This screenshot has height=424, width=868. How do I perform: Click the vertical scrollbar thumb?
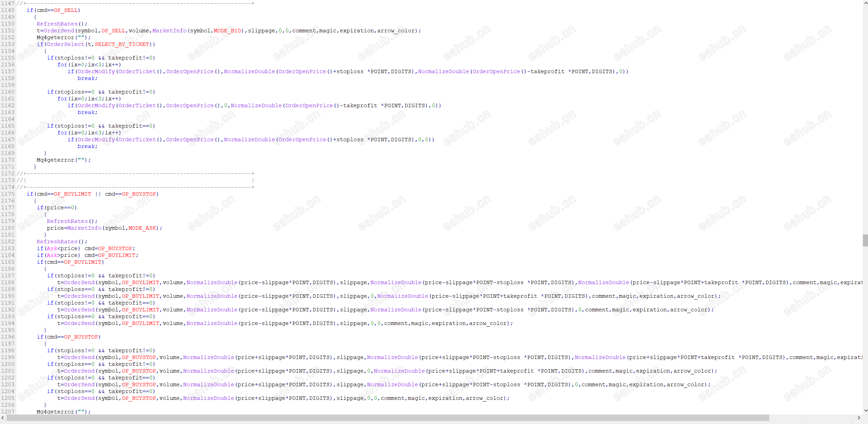(x=865, y=240)
